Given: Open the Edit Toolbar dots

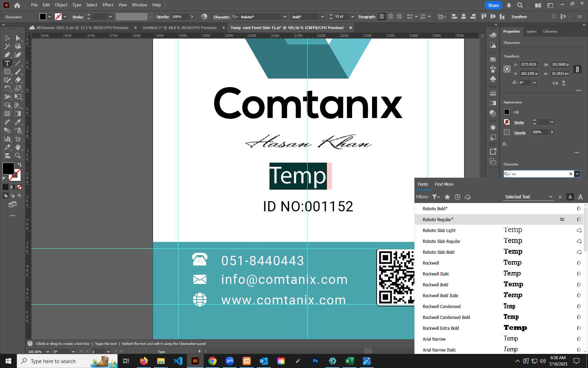Looking at the screenshot, I should click(13, 216).
